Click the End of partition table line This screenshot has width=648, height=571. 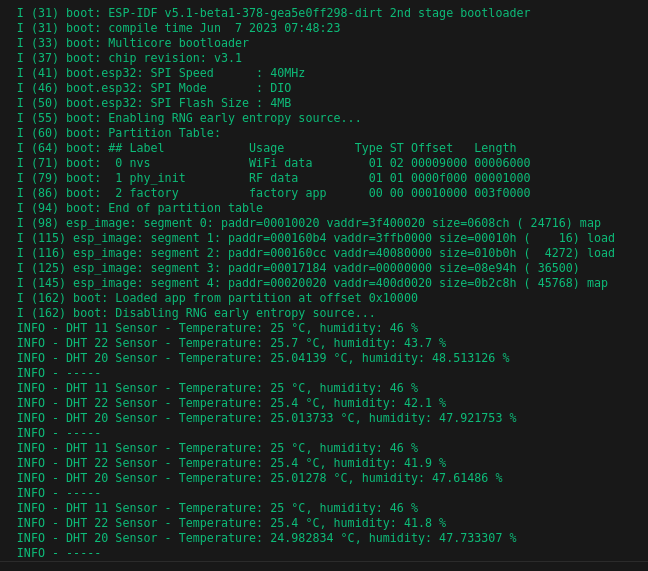pos(140,208)
